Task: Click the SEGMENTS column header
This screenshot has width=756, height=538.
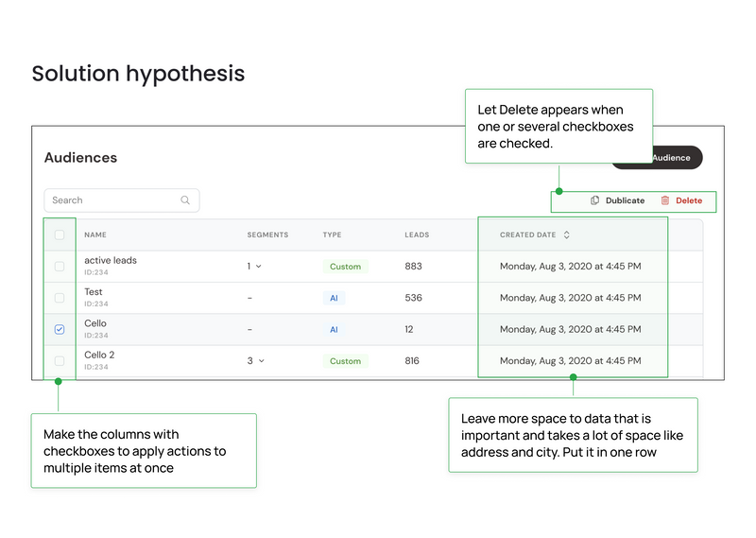Action: (267, 235)
